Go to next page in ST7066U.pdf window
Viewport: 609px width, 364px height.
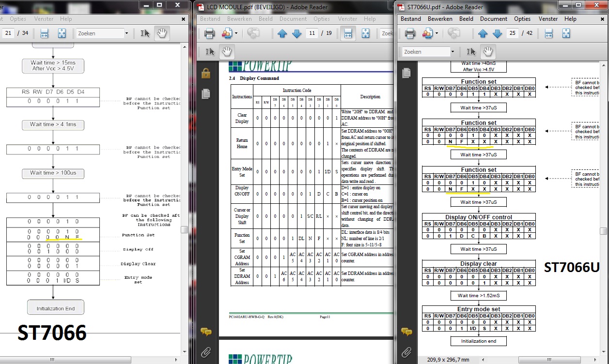497,33
